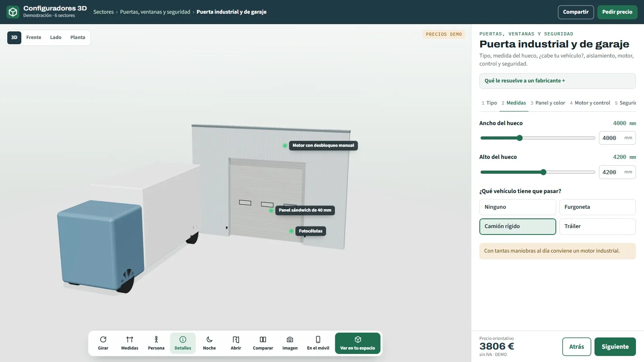Image resolution: width=644 pixels, height=362 pixels.
Task: Click the Fotocélulas hotspot dot
Action: tap(291, 231)
